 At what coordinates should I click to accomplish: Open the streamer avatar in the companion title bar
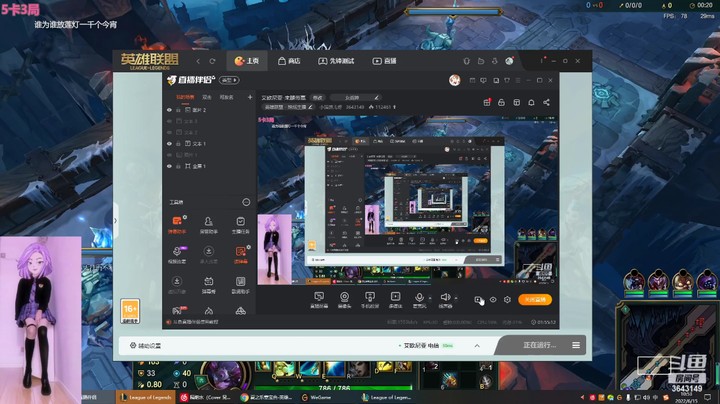(x=455, y=80)
